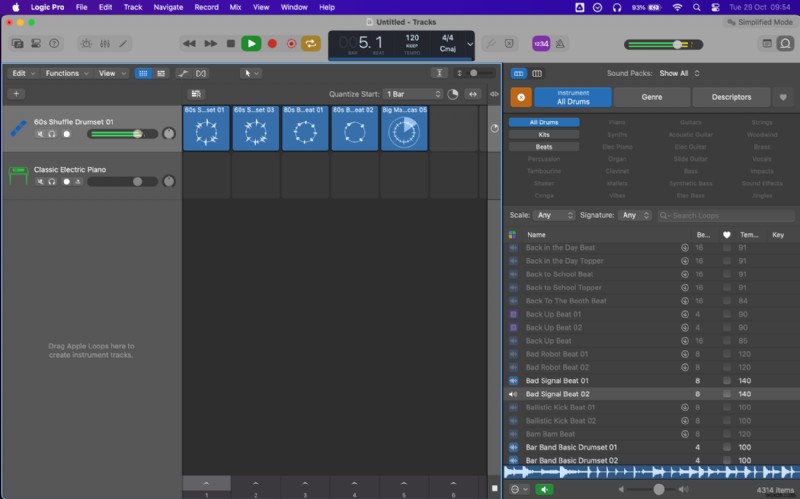Trigger scene 1 at the grid bottom

(x=206, y=487)
